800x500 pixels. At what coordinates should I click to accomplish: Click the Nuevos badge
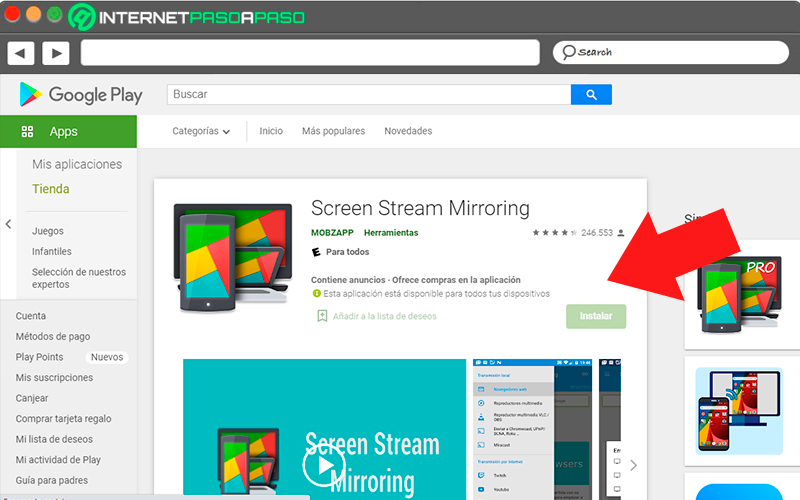(107, 357)
